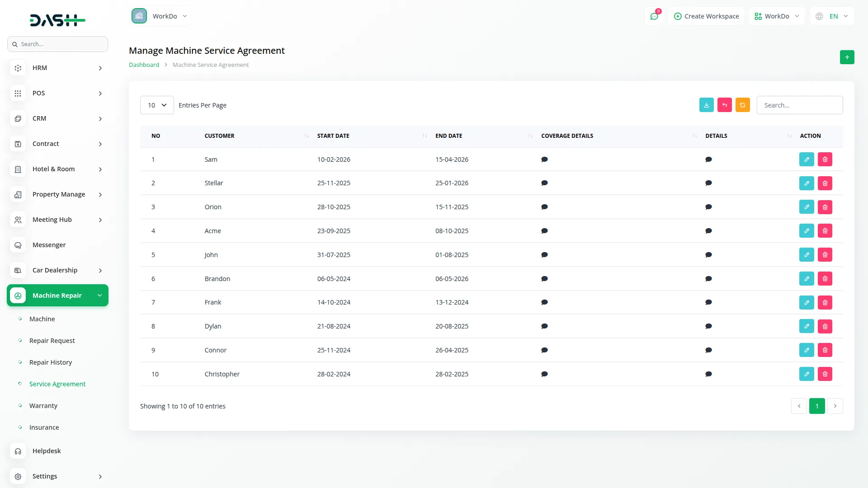The image size is (868, 488).
Task: Open details comment icon for Brandon
Action: tap(708, 279)
